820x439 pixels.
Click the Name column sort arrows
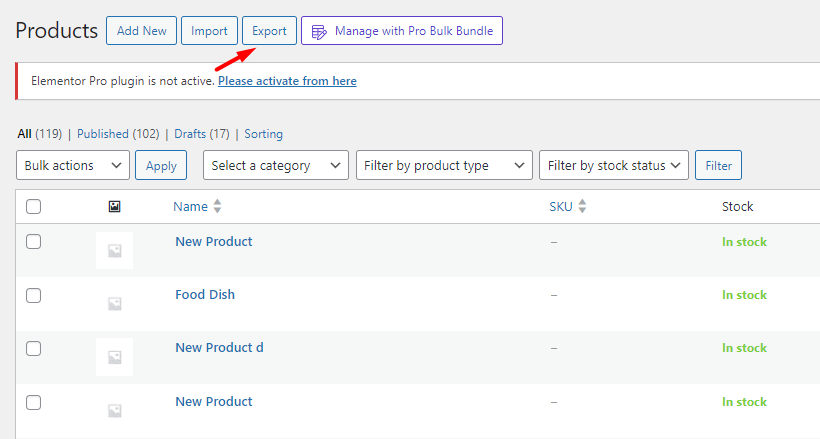pos(217,206)
